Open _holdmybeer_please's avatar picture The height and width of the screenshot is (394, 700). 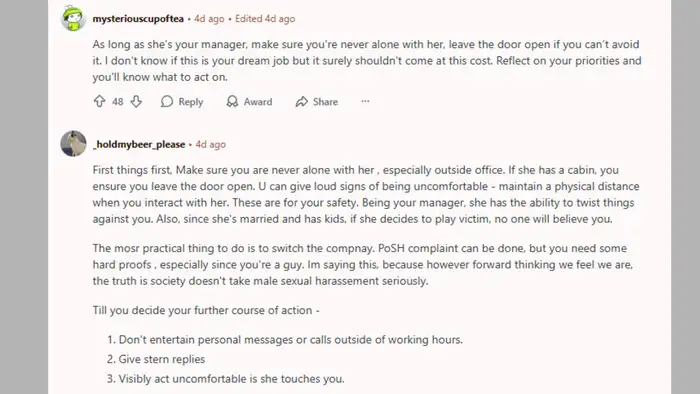(73, 144)
